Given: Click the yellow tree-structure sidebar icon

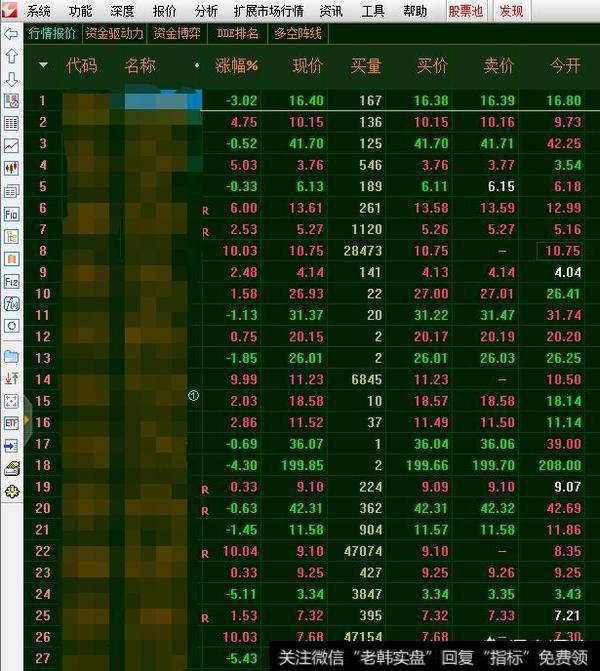Looking at the screenshot, I should [11, 236].
